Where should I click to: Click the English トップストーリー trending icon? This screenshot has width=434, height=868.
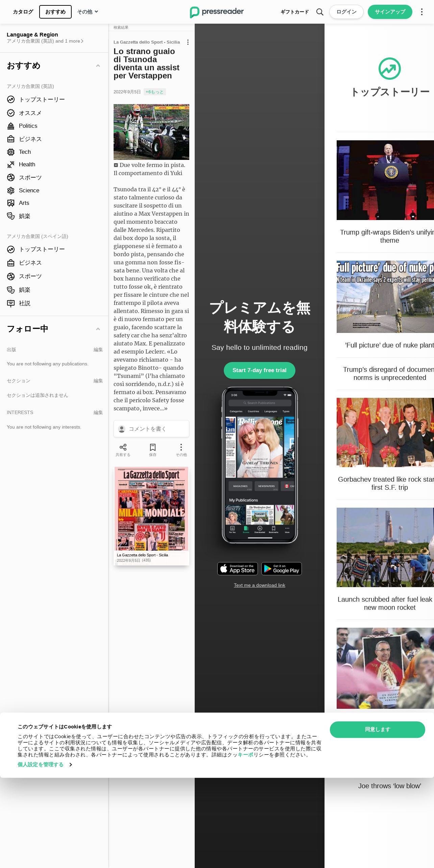[x=11, y=99]
